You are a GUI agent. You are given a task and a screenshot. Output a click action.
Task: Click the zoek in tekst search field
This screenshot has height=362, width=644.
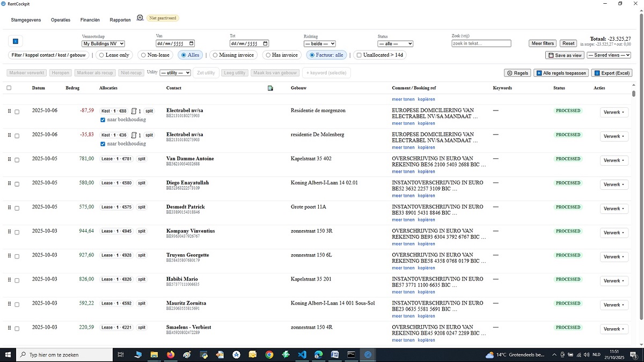481,43
